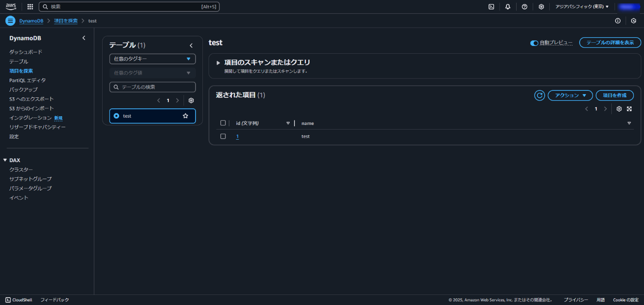Toggle the hamburger navigation menu icon
Image resolution: width=644 pixels, height=305 pixels.
(11, 21)
